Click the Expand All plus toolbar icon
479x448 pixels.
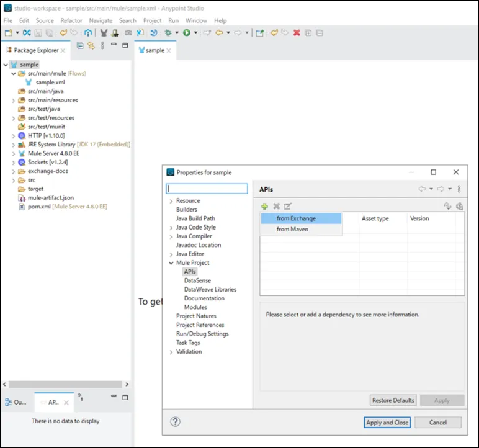(x=308, y=33)
